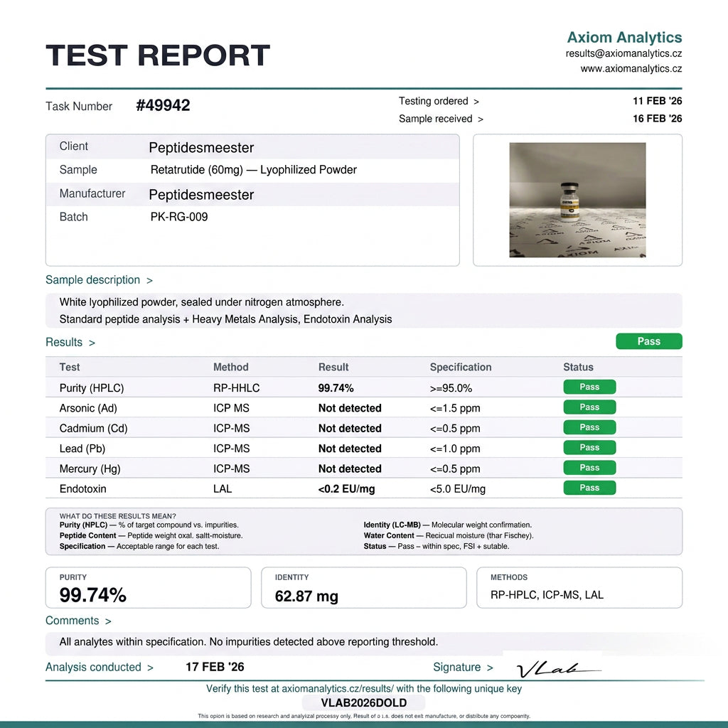The image size is (728, 728).
Task: Click the Manufacturer value Peptidesmeester
Action: point(201,195)
